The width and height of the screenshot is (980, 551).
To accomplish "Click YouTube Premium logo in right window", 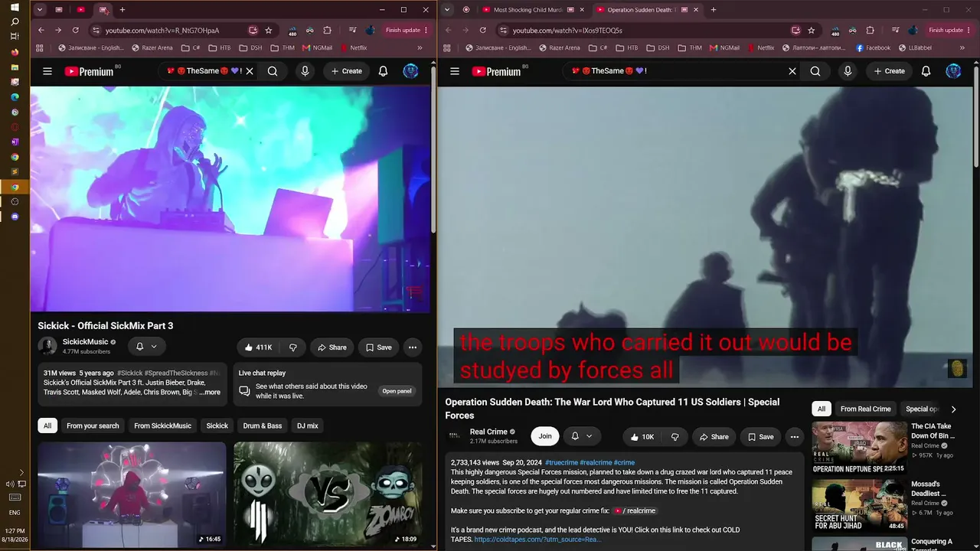I will click(x=496, y=71).
